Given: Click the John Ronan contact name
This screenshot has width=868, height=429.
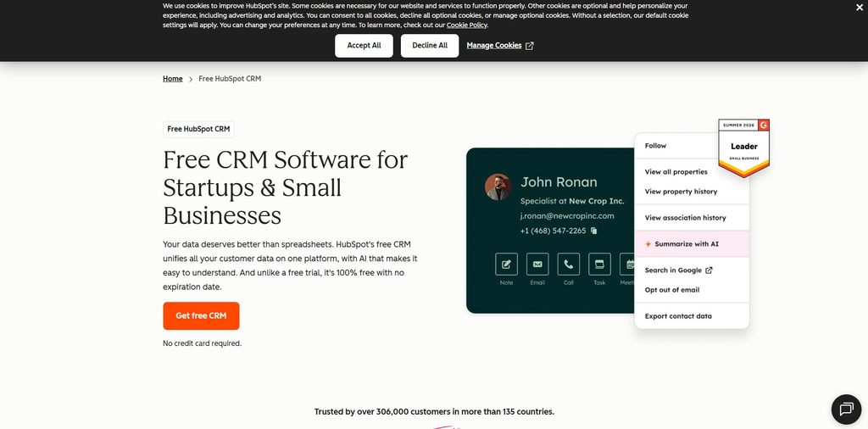Looking at the screenshot, I should click(x=559, y=182).
